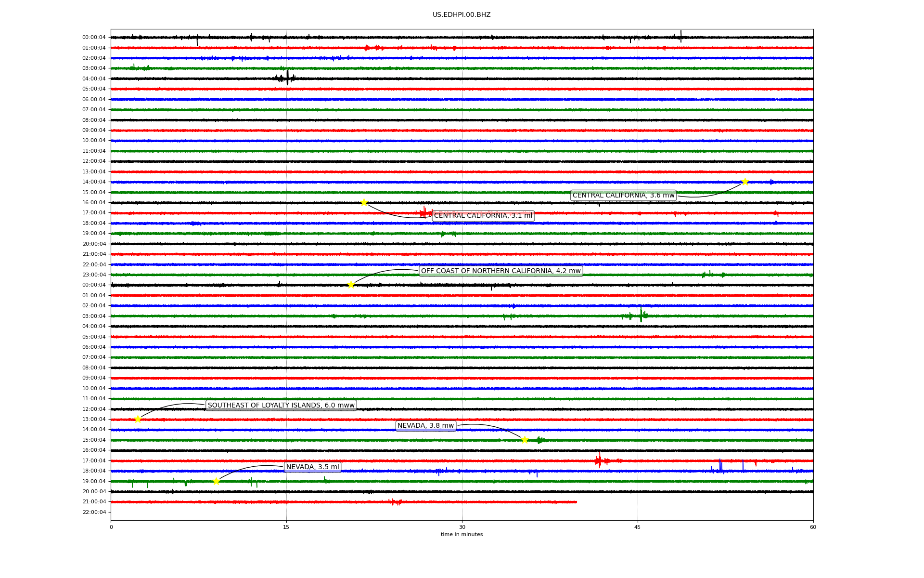Click the star marker for Central California 3.1 ml
This screenshot has width=924, height=578.
[364, 202]
